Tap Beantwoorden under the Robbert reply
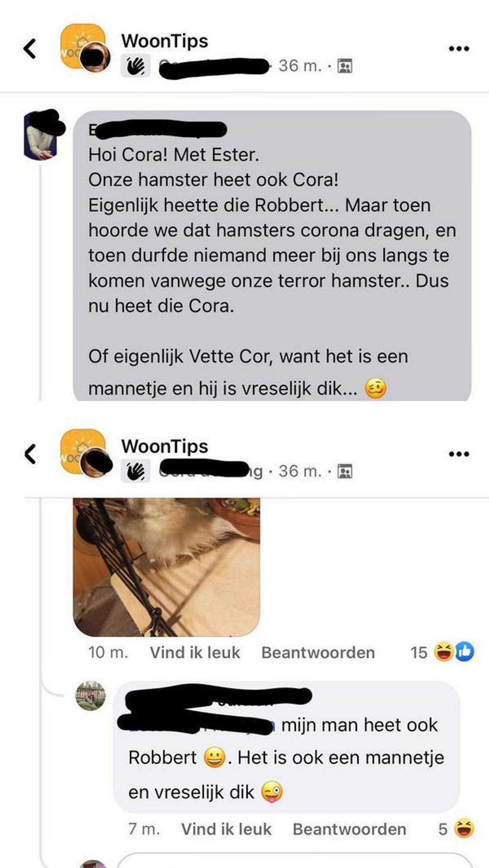The width and height of the screenshot is (489, 868). (x=349, y=829)
